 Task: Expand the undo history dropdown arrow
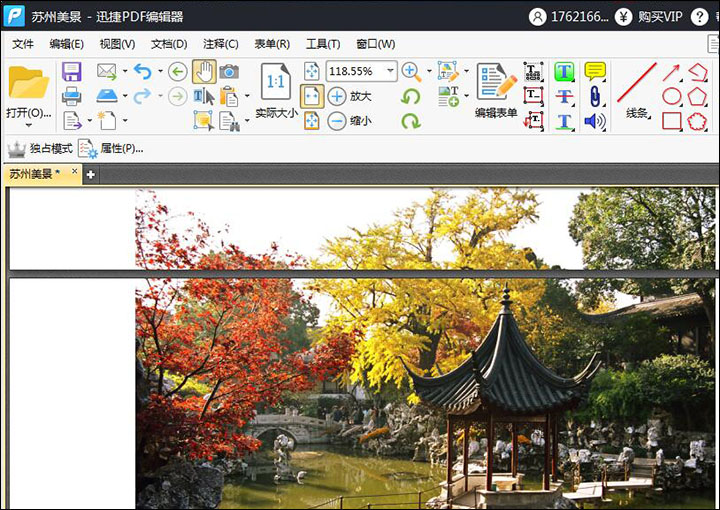tap(160, 71)
